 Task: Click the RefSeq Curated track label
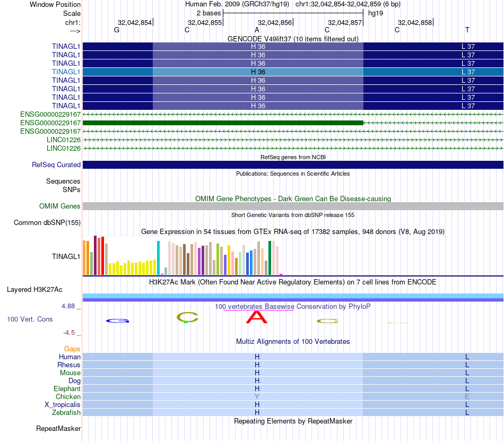click(56, 165)
